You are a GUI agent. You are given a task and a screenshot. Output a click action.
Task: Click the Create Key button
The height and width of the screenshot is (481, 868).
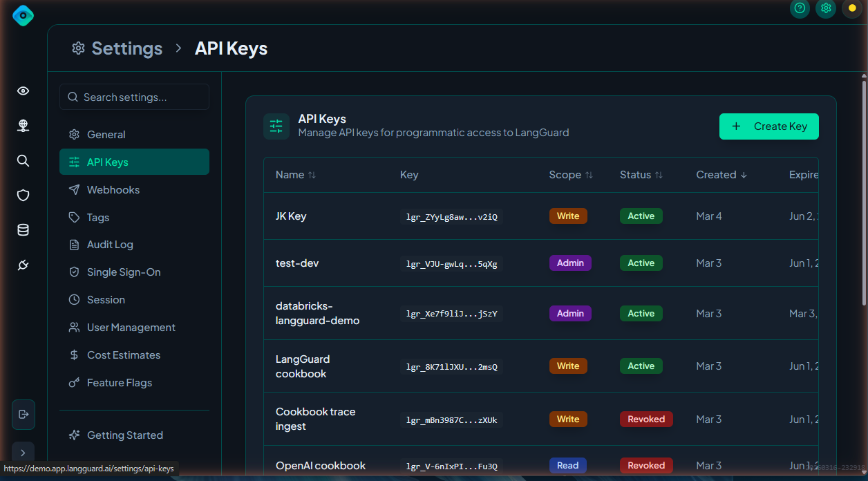(768, 126)
